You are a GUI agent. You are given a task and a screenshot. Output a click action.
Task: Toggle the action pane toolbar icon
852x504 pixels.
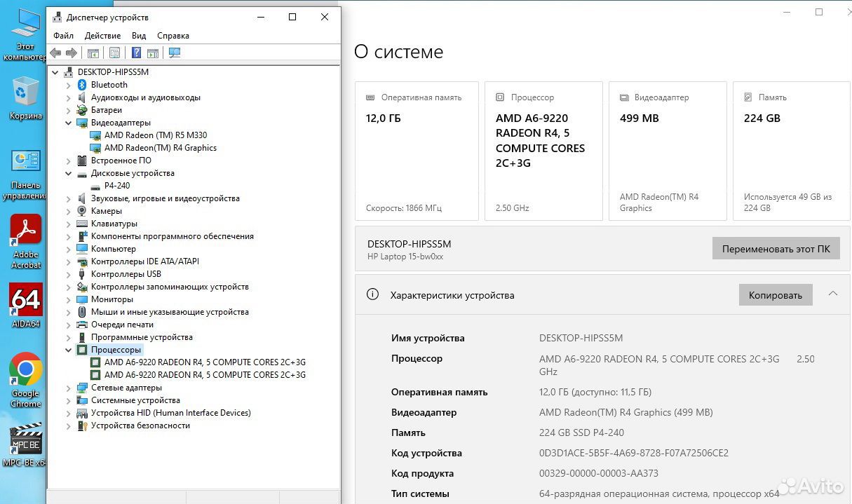152,53
